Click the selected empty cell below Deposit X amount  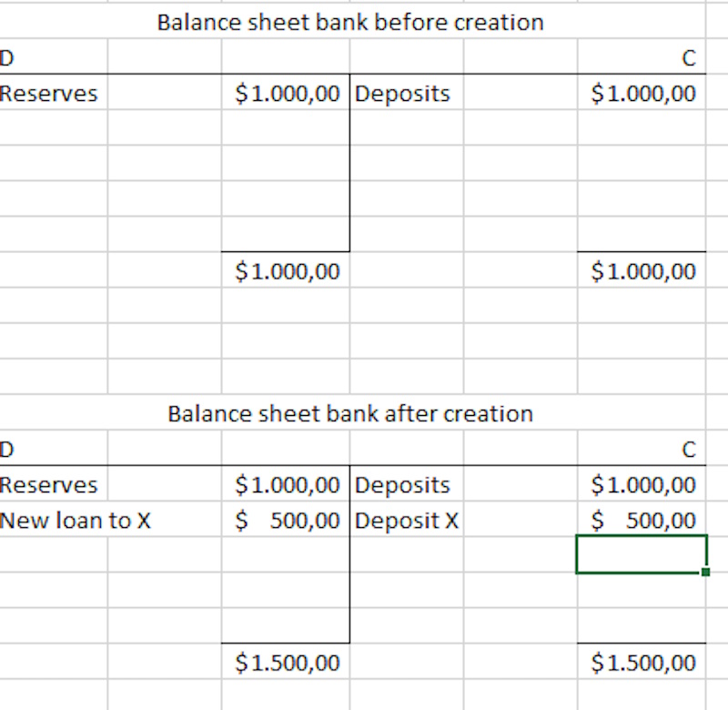click(642, 554)
